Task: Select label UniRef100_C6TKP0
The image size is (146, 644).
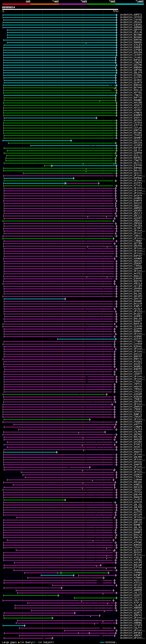Action: pos(131,55)
